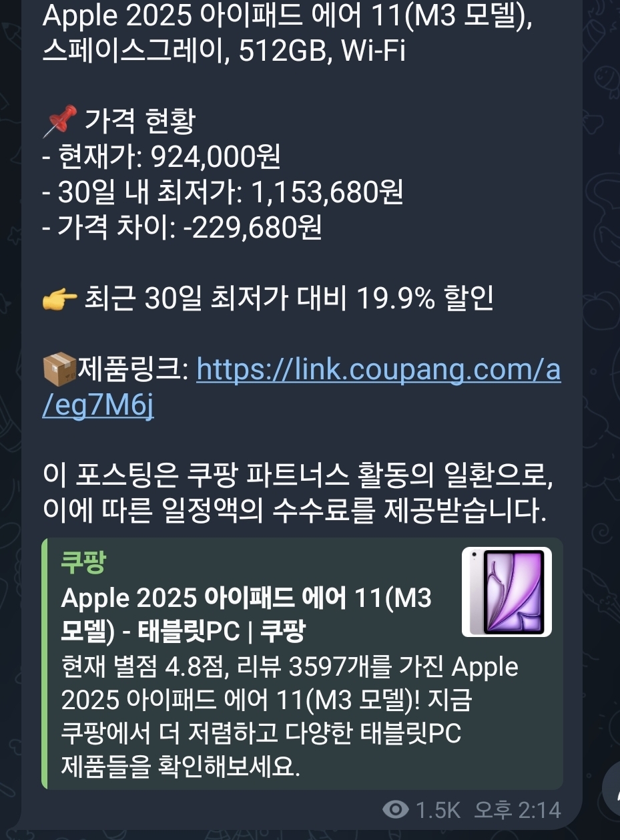Viewport: 620px width, 840px height.
Task: Click the 오후 2:14 timestamp
Action: [517, 811]
